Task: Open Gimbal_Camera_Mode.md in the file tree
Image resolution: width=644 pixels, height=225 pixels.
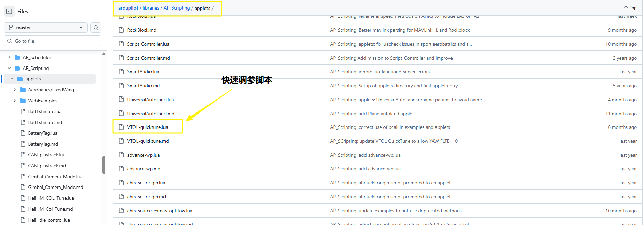Action: pyautogui.click(x=55, y=187)
